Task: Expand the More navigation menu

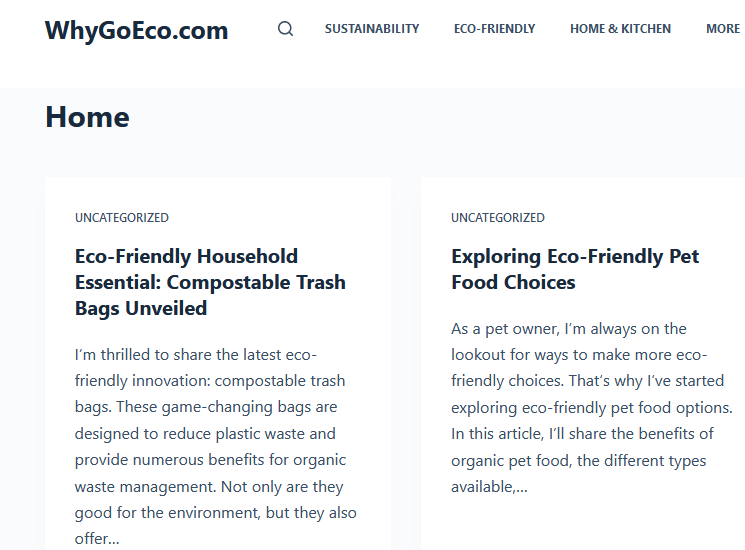Action: click(x=723, y=29)
